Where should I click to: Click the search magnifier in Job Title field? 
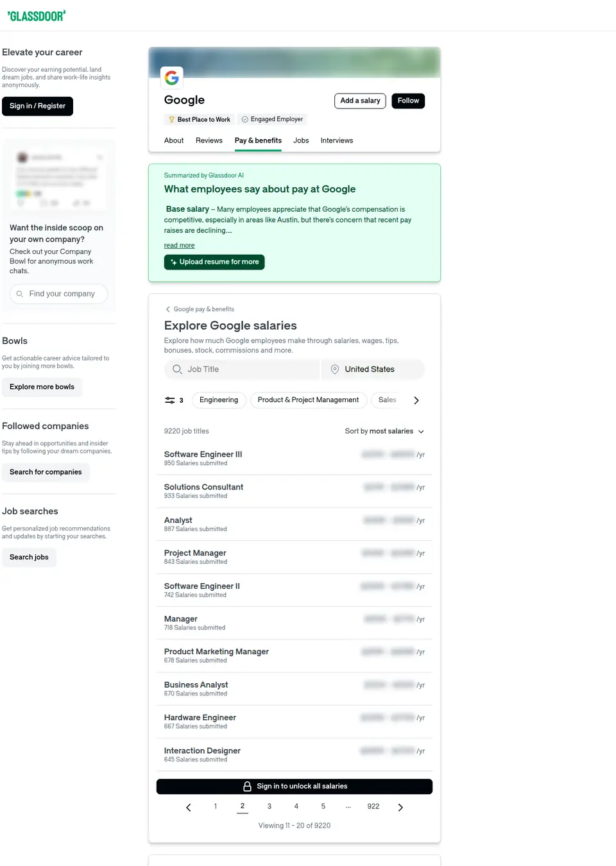177,369
